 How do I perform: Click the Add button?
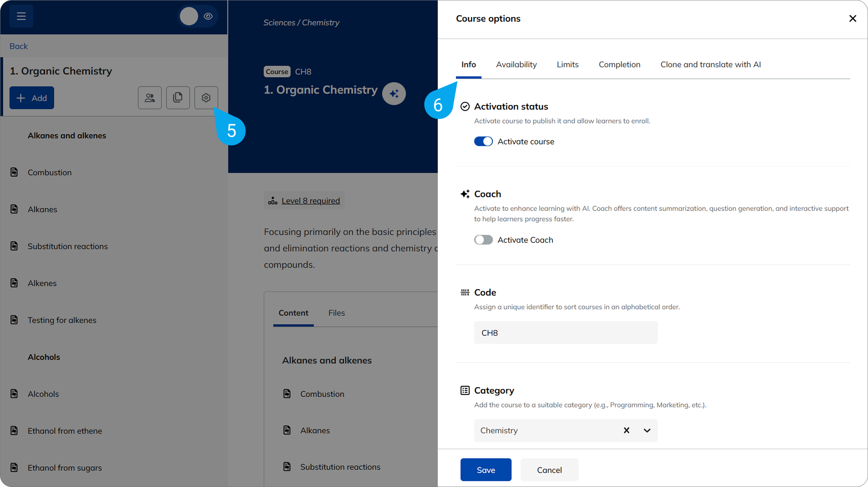(x=32, y=98)
